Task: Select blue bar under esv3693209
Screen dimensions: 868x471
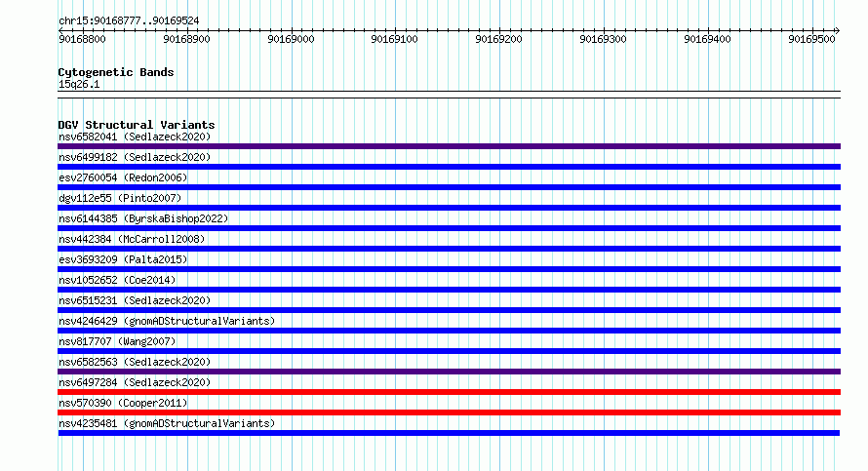Action: click(x=449, y=269)
